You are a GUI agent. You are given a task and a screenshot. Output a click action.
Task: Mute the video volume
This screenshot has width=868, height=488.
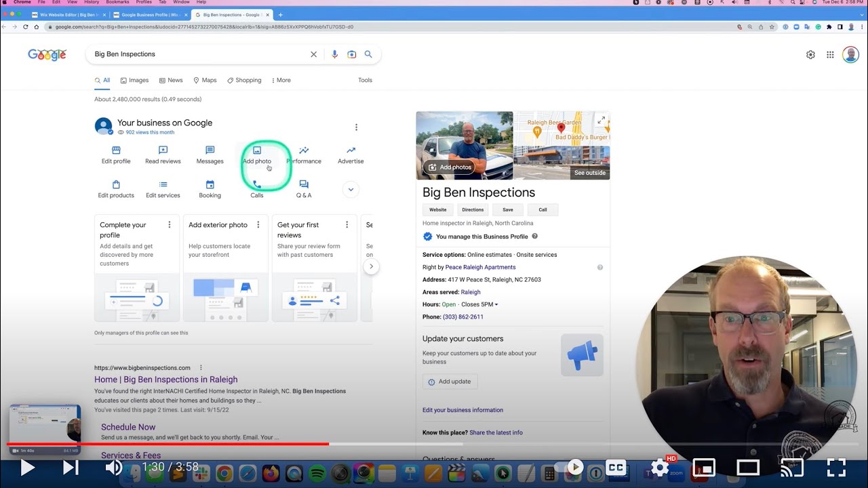[114, 468]
